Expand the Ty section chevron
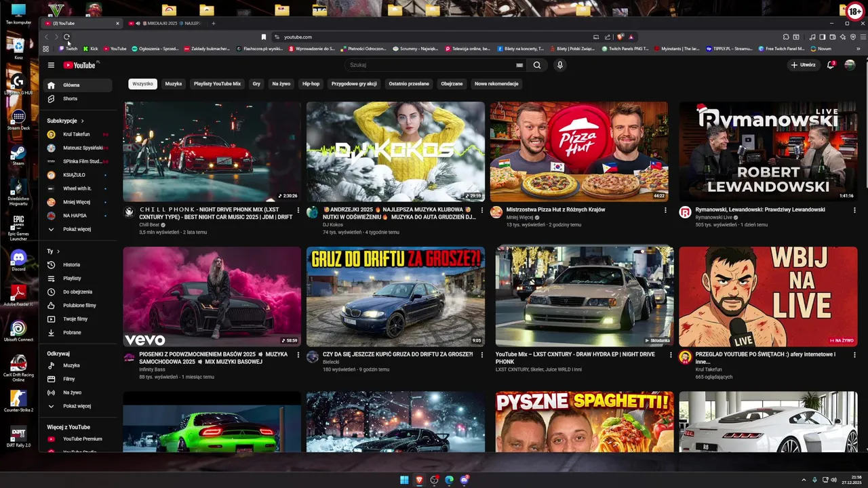 [58, 251]
